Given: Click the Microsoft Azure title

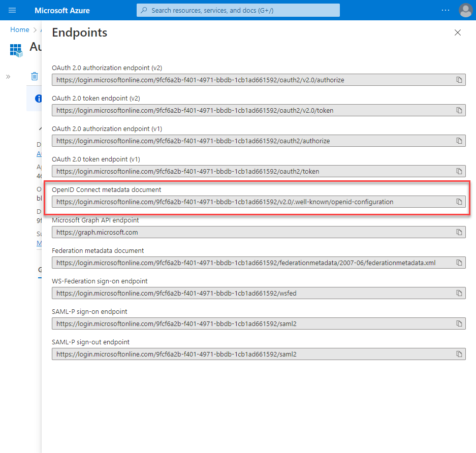Looking at the screenshot, I should click(62, 10).
